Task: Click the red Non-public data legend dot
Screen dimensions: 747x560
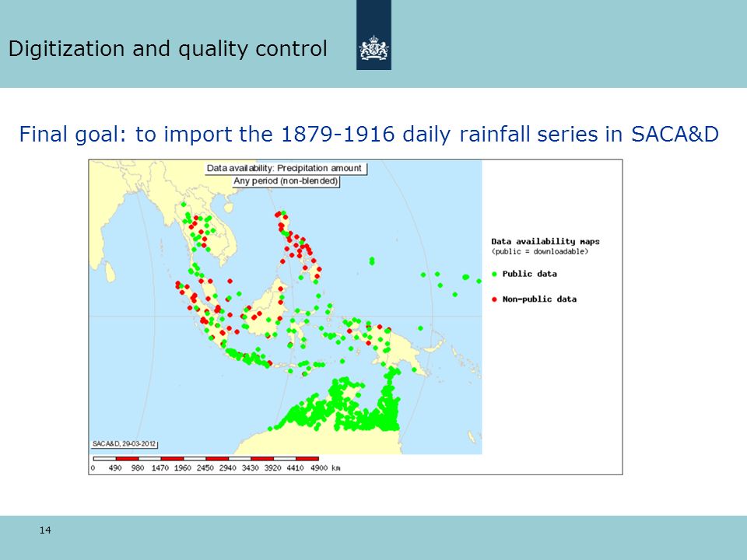Action: pos(495,299)
